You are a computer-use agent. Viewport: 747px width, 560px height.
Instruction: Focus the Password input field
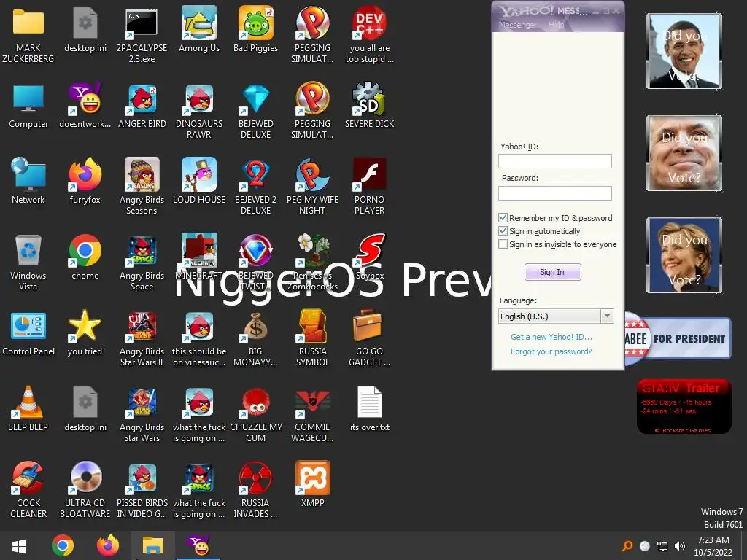(555, 192)
